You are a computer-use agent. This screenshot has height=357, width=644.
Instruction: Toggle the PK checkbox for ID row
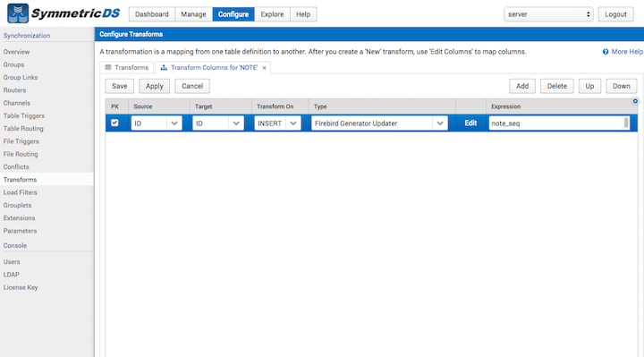point(114,123)
